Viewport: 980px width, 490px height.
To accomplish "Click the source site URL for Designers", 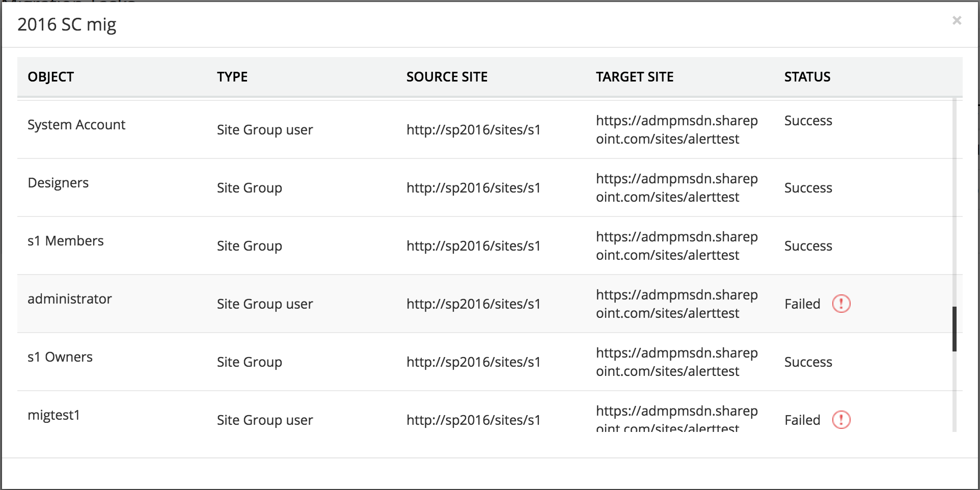I will (473, 188).
